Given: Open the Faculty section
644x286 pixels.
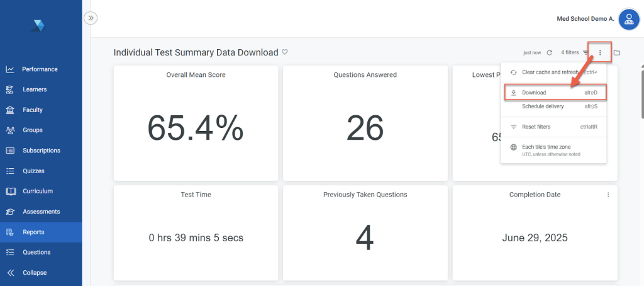Looking at the screenshot, I should pyautogui.click(x=32, y=110).
